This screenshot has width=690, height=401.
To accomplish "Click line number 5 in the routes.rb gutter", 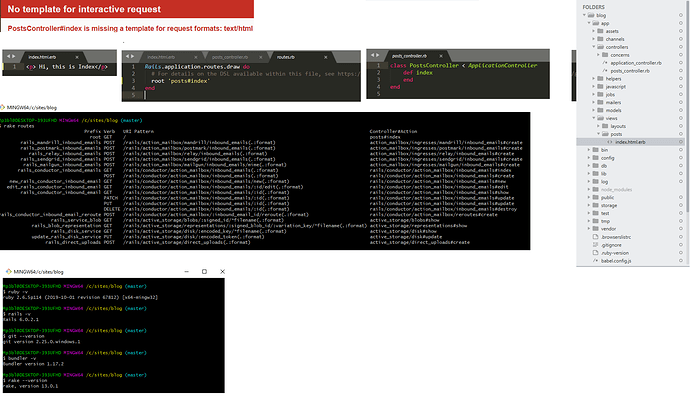I will coord(133,95).
